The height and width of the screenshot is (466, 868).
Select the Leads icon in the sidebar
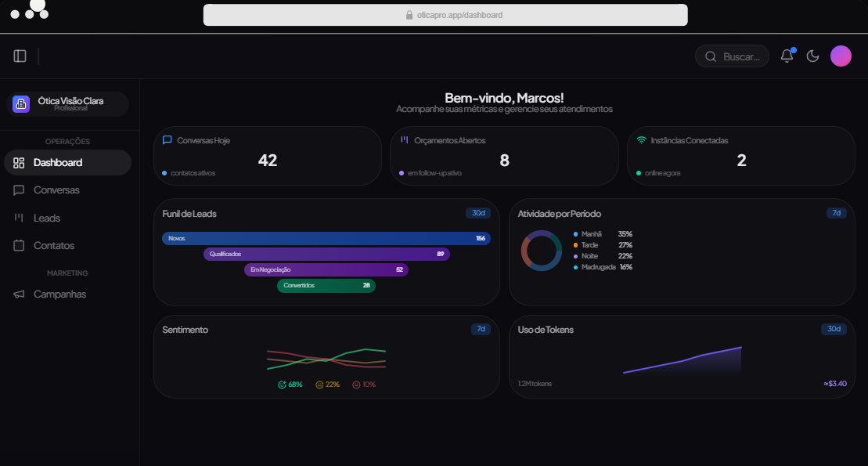click(19, 218)
